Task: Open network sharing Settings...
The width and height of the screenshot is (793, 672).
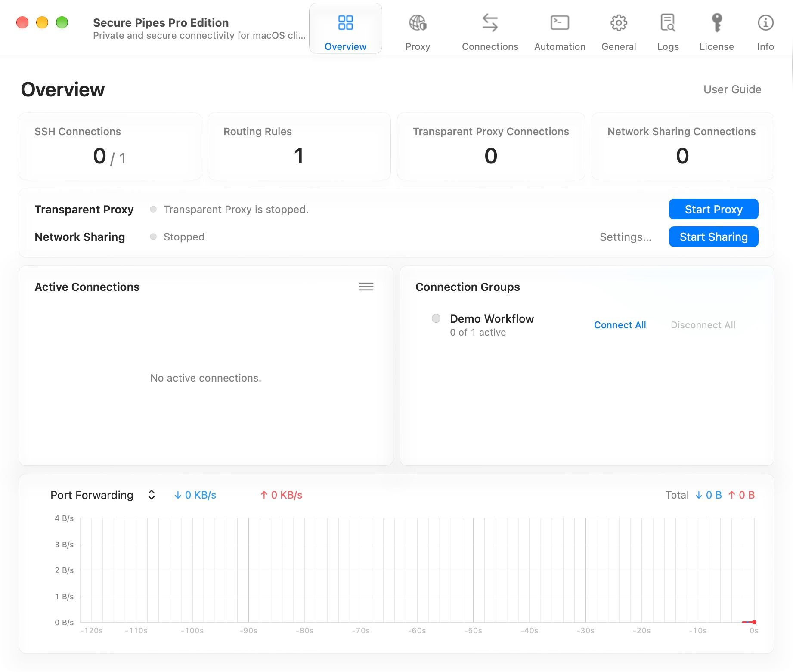Action: [625, 237]
